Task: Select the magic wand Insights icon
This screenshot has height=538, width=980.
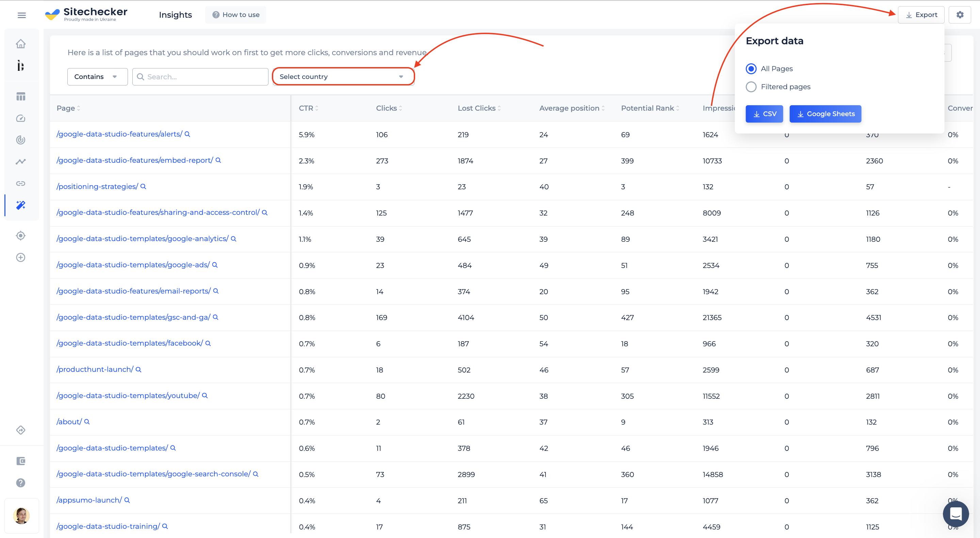Action: [x=21, y=205]
